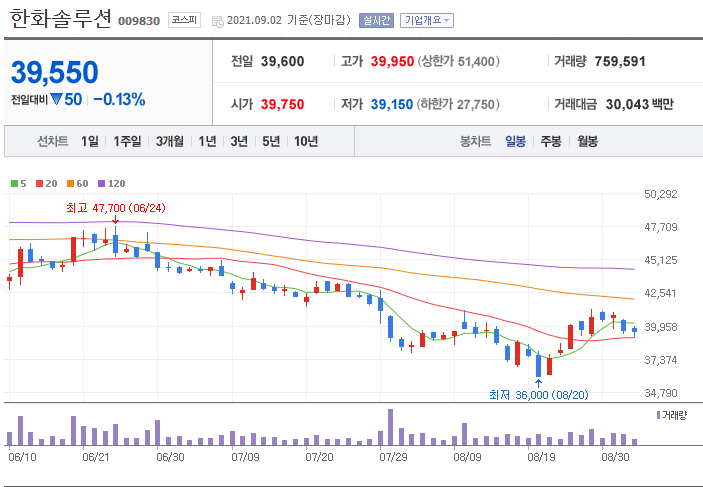
Task: Click the 06/10 date axis label
Action: (x=22, y=457)
